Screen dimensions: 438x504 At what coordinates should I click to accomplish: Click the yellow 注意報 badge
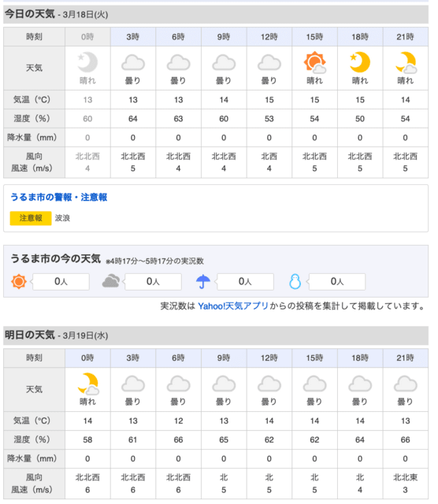point(31,218)
